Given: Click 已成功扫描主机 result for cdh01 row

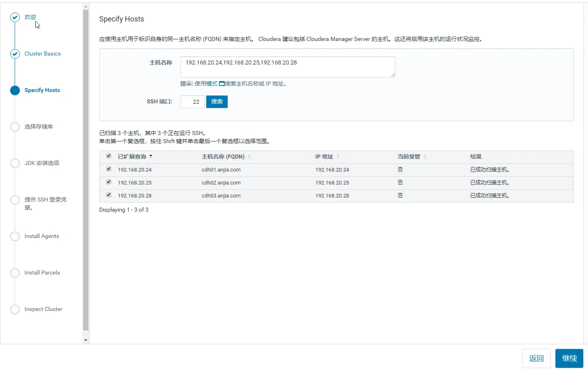Looking at the screenshot, I should tap(490, 170).
